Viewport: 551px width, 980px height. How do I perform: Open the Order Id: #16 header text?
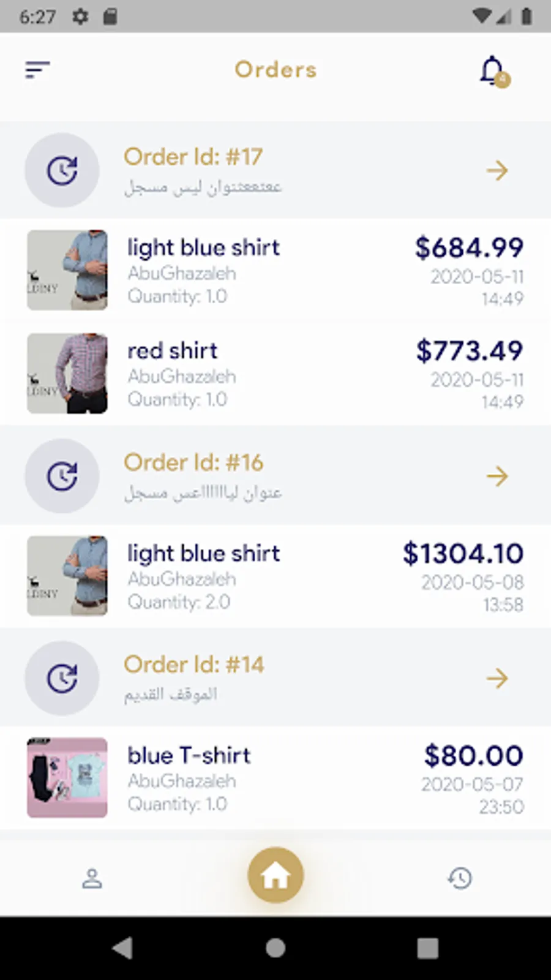coord(193,462)
